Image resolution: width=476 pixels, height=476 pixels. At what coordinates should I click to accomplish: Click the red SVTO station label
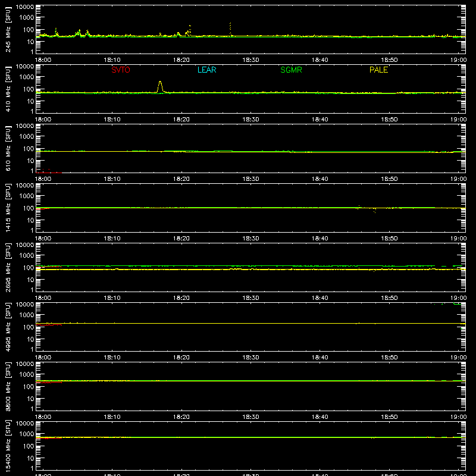click(x=121, y=70)
